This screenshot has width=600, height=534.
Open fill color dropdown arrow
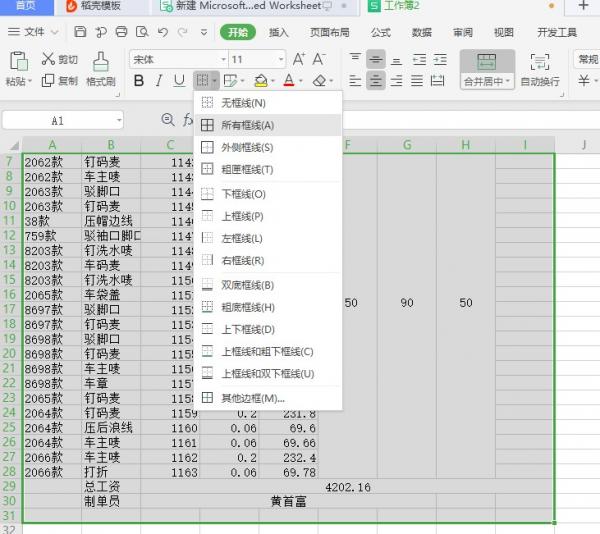272,81
